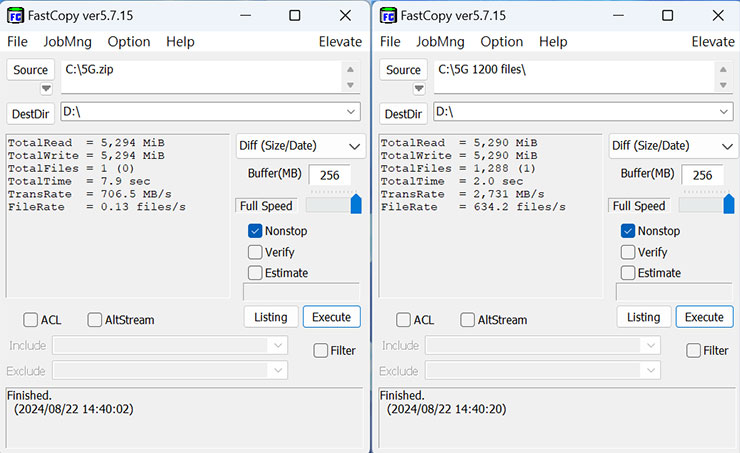The width and height of the screenshot is (740, 453).
Task: Open JobMng menu in left window
Action: pyautogui.click(x=67, y=42)
